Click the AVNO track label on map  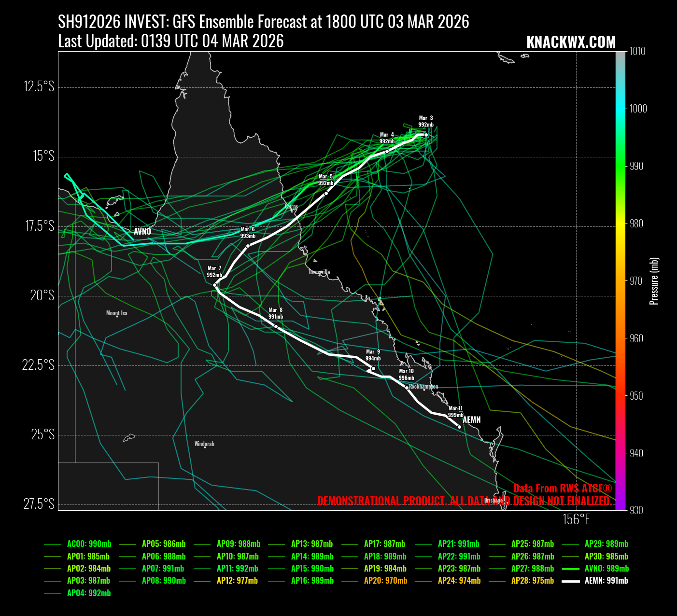[x=142, y=232]
